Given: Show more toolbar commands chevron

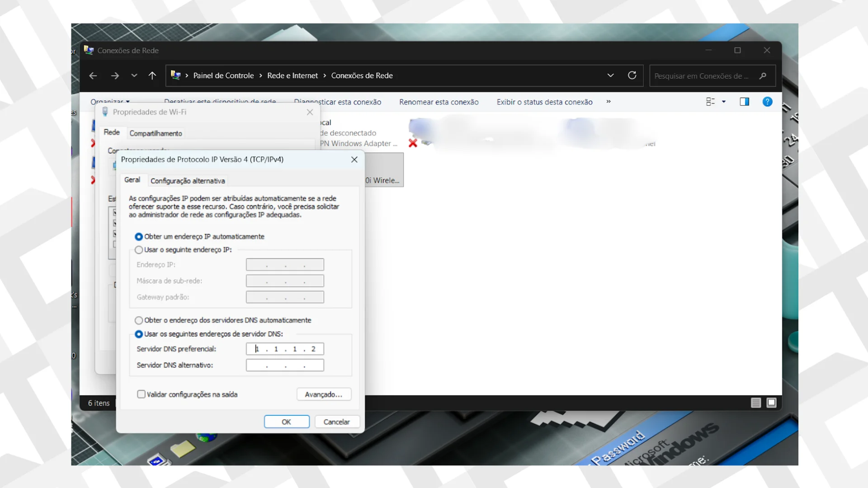Looking at the screenshot, I should tap(609, 102).
